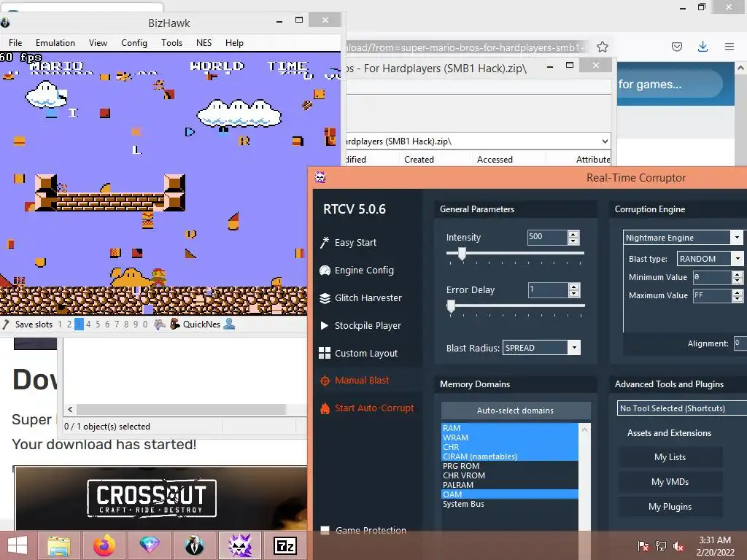This screenshot has height=560, width=747.
Task: Expand the 7-Zip path address dropdown
Action: pyautogui.click(x=605, y=141)
